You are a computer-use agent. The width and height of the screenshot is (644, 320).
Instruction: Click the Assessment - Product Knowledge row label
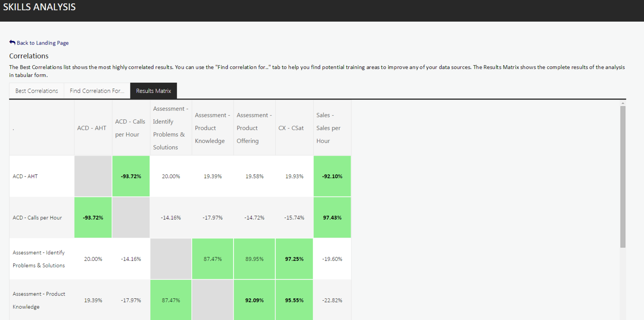(39, 300)
